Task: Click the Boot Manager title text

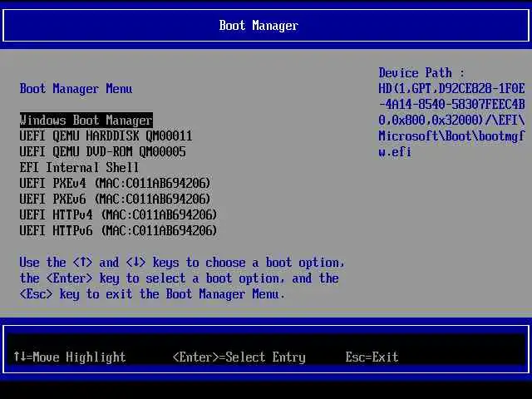Action: click(x=259, y=26)
